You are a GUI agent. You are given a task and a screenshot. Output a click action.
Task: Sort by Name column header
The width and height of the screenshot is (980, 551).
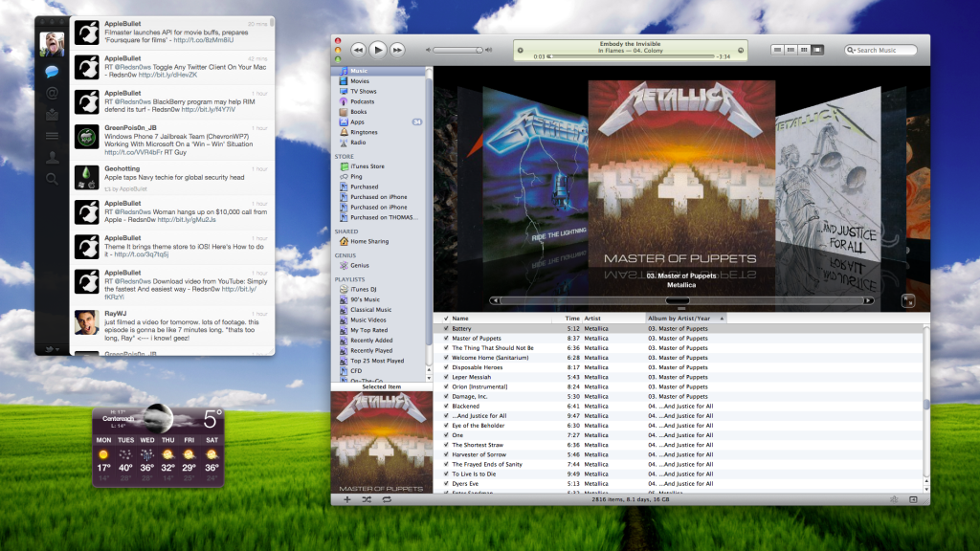(x=500, y=318)
